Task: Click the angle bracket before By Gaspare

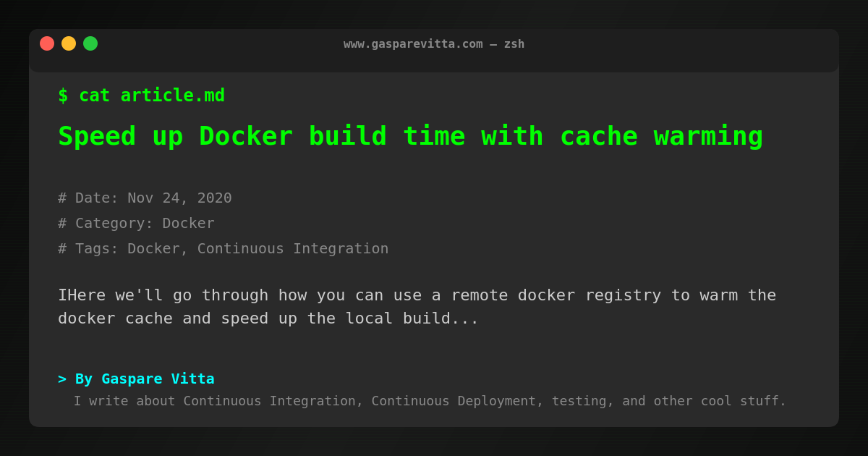Action: [62, 379]
